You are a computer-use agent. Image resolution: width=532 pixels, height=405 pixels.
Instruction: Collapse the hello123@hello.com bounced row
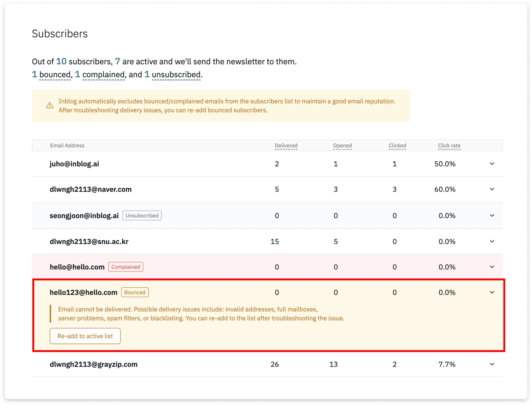[492, 292]
